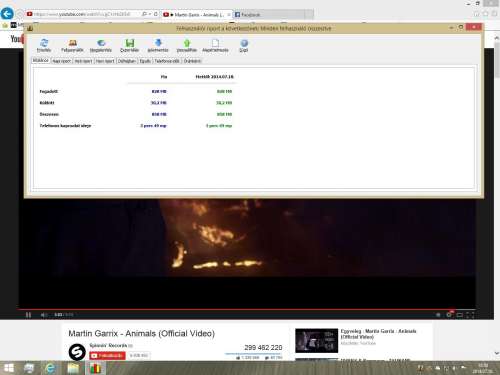
Task: Switch to the Napi riport tab
Action: (62, 61)
